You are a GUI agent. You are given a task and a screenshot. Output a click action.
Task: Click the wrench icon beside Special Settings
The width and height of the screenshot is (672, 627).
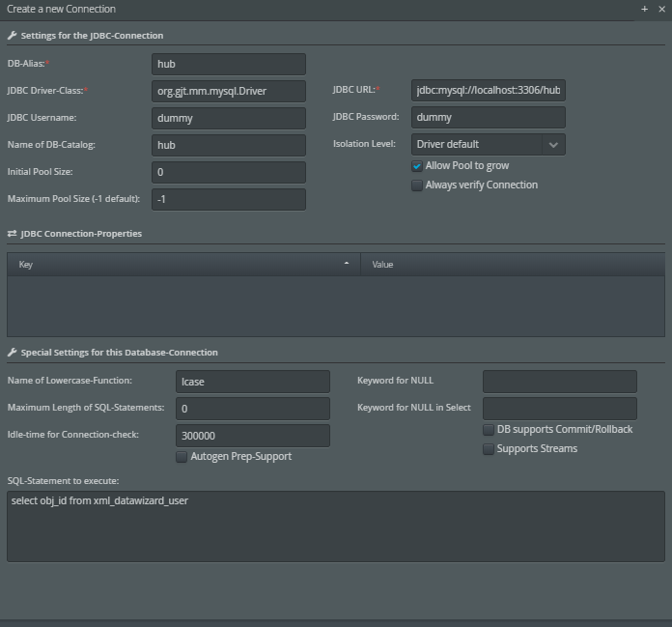click(12, 353)
